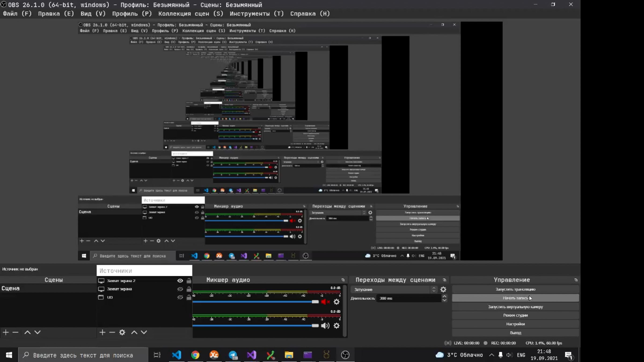Screen dimensions: 644x362
Task: Move the source up in the Источники list
Action: pos(134,333)
